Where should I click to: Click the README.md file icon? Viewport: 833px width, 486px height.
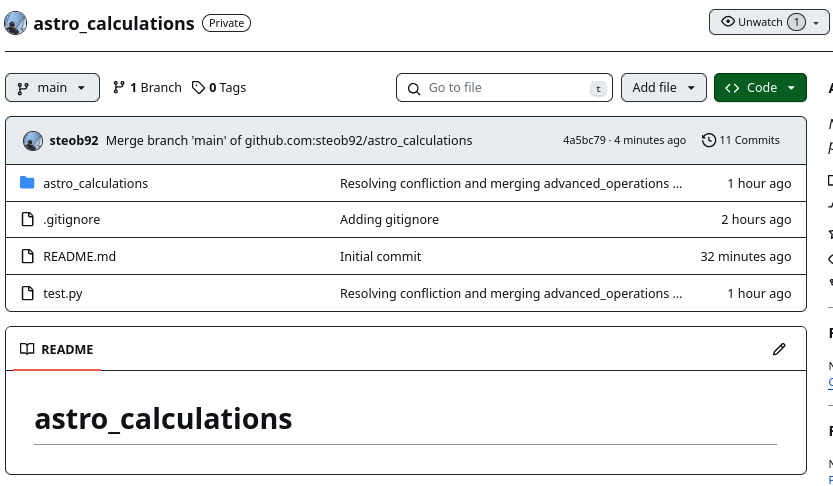click(27, 256)
